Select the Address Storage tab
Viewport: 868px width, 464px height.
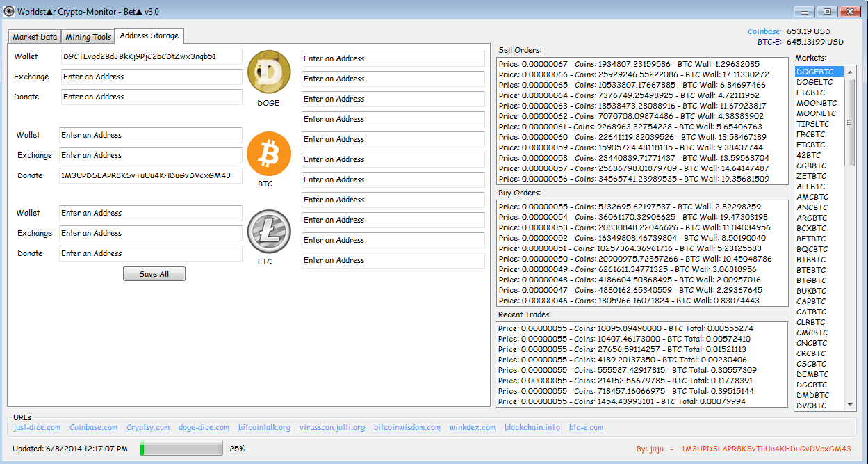[149, 35]
